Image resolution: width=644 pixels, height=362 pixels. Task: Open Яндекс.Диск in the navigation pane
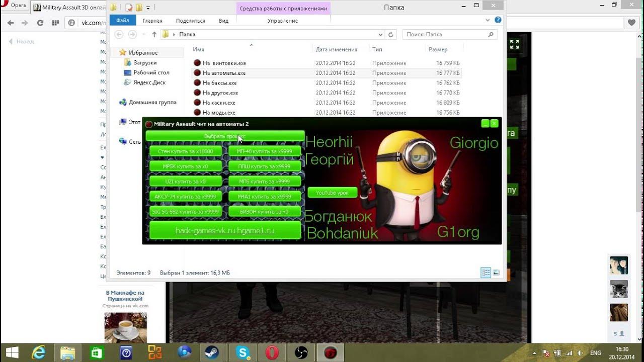pyautogui.click(x=149, y=82)
